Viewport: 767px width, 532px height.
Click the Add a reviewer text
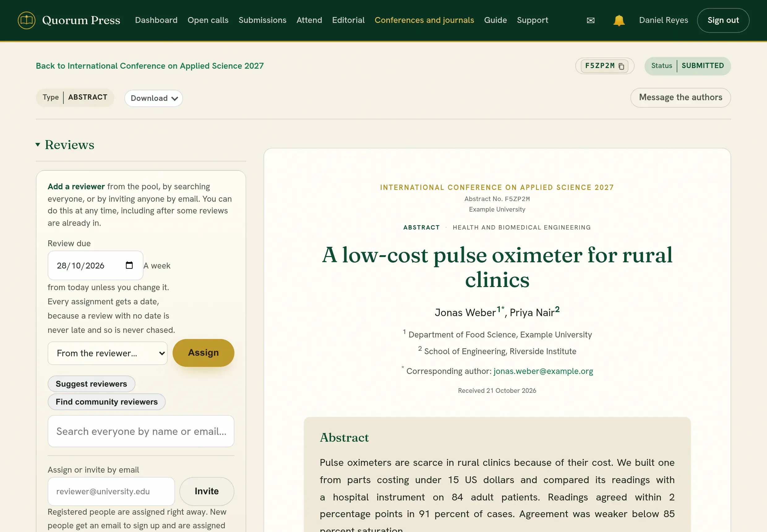(x=76, y=186)
